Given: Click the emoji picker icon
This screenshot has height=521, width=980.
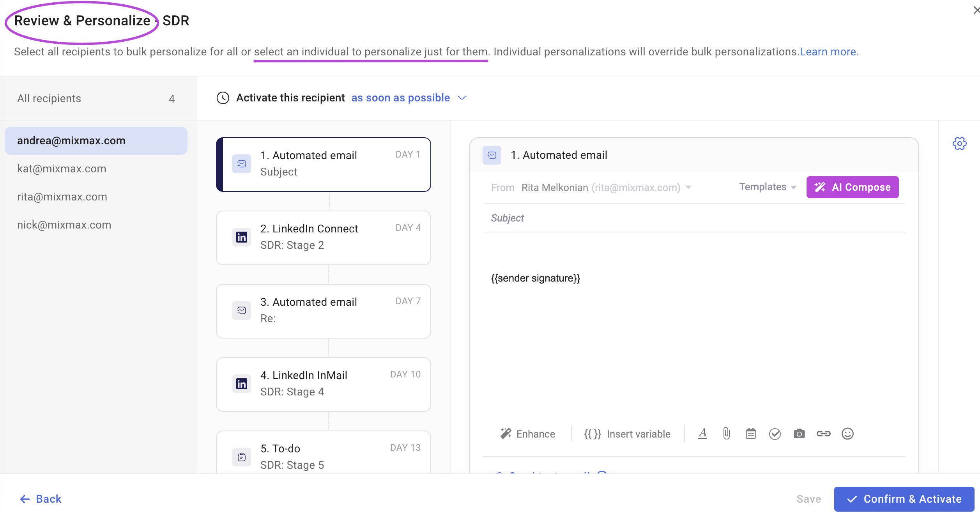Looking at the screenshot, I should pos(848,434).
